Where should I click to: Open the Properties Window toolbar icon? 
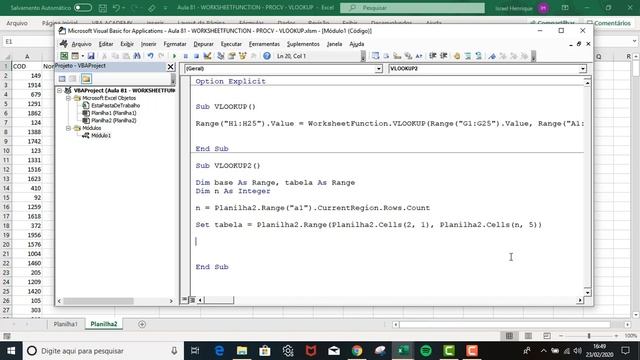[231, 56]
